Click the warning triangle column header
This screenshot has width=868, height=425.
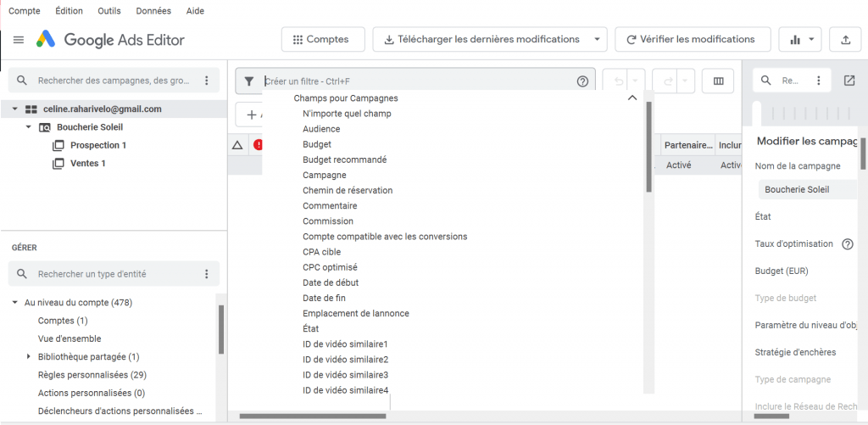click(237, 145)
